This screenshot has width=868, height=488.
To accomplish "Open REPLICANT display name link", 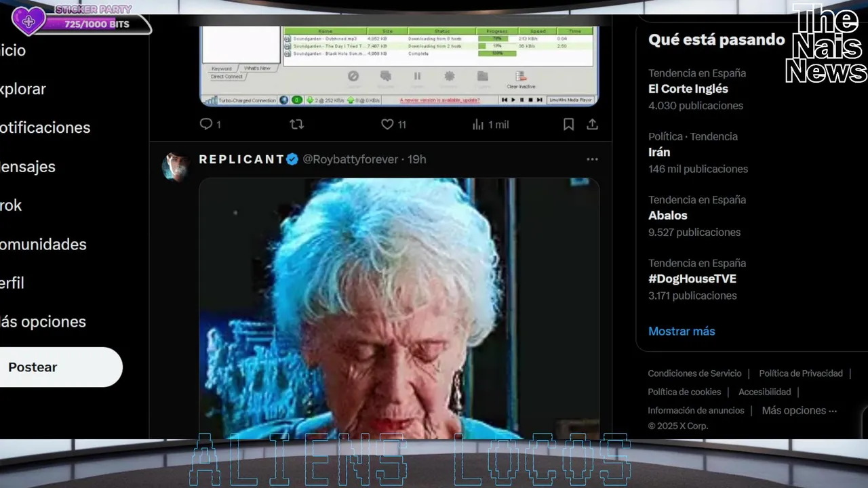I will pyautogui.click(x=241, y=159).
